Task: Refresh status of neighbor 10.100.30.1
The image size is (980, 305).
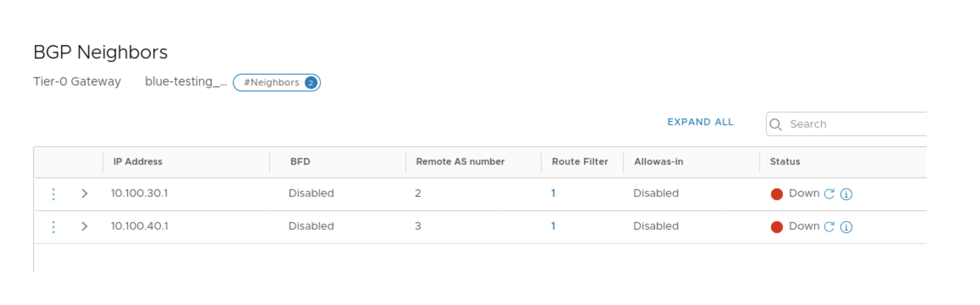Action: pyautogui.click(x=829, y=194)
